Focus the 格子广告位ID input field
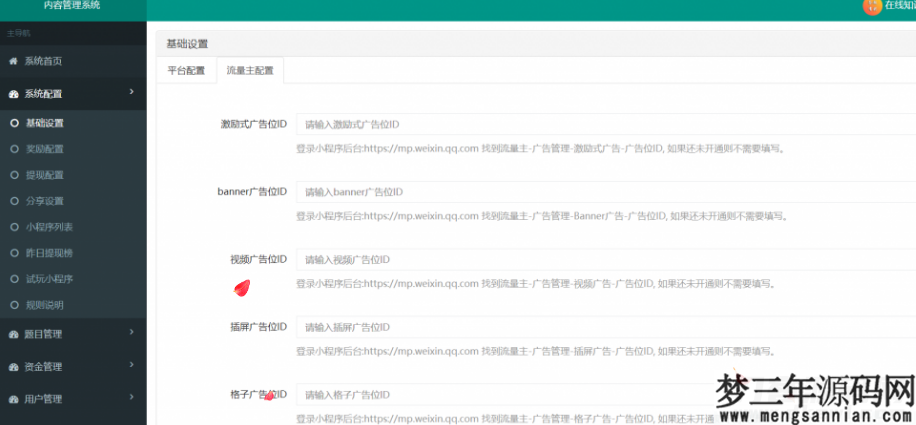 point(606,395)
